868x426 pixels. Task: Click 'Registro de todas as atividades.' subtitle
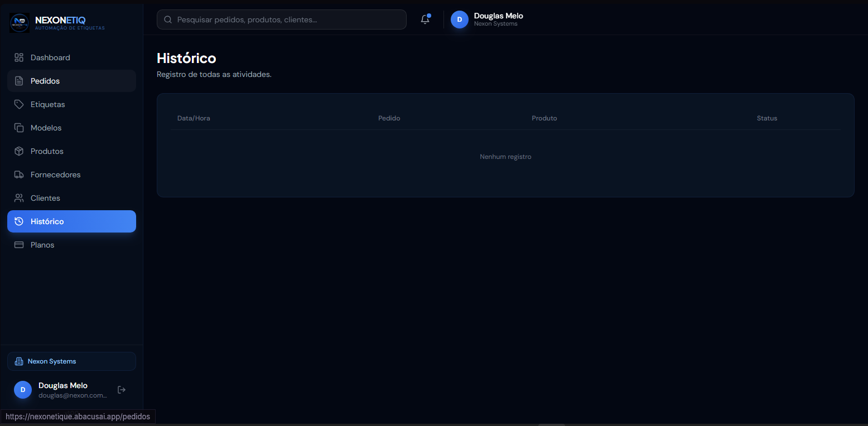click(214, 74)
